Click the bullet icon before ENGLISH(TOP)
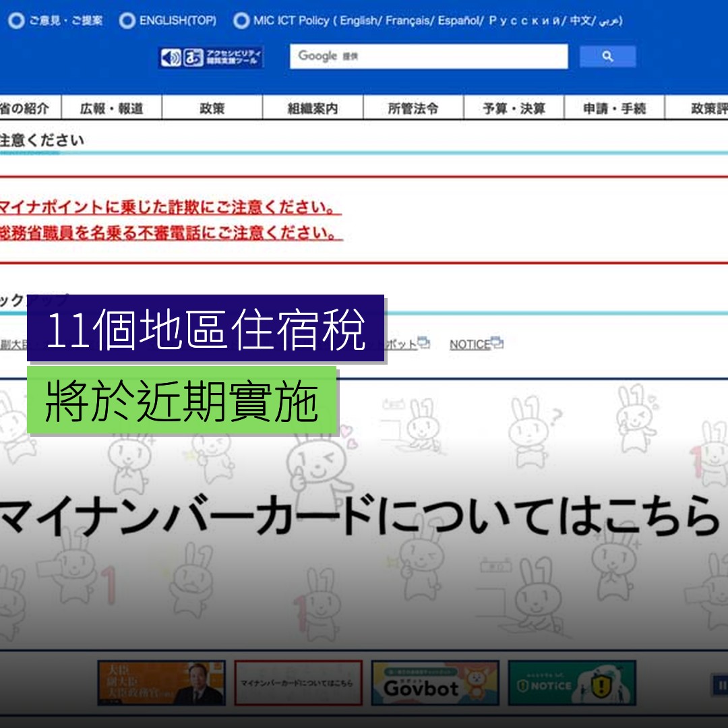The width and height of the screenshot is (728, 728). 127,21
